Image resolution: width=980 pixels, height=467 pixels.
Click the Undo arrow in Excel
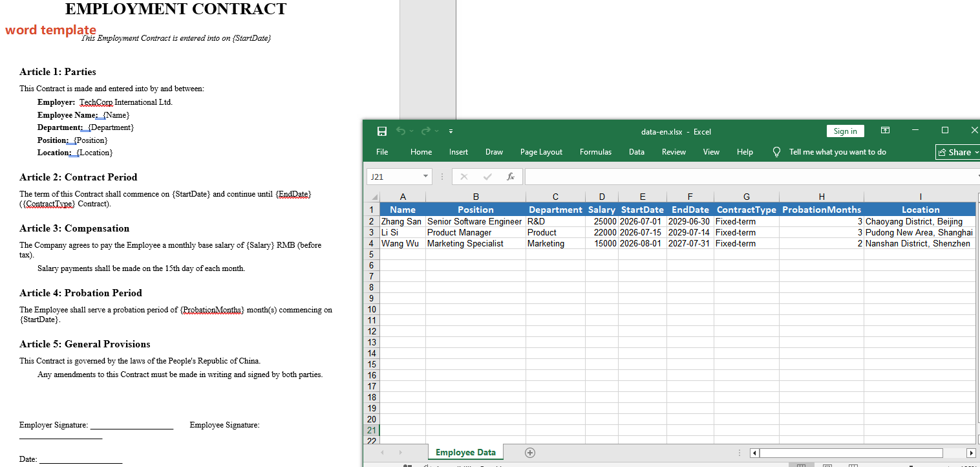click(x=401, y=131)
